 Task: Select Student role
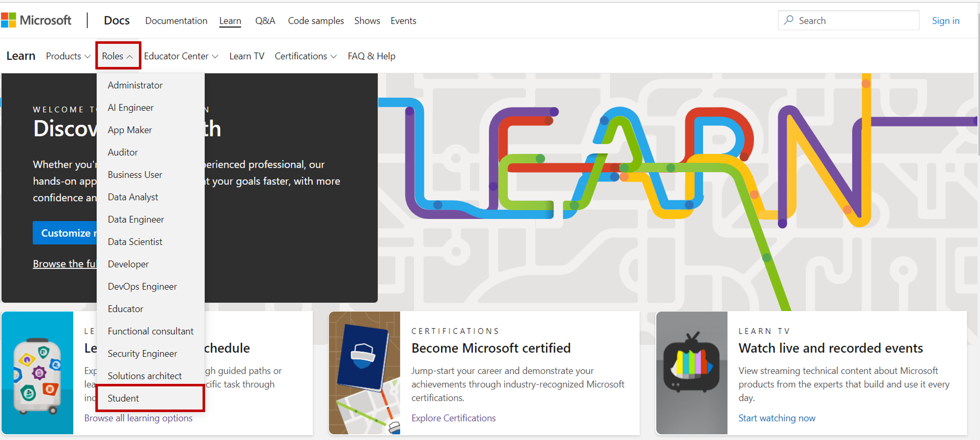click(x=151, y=398)
